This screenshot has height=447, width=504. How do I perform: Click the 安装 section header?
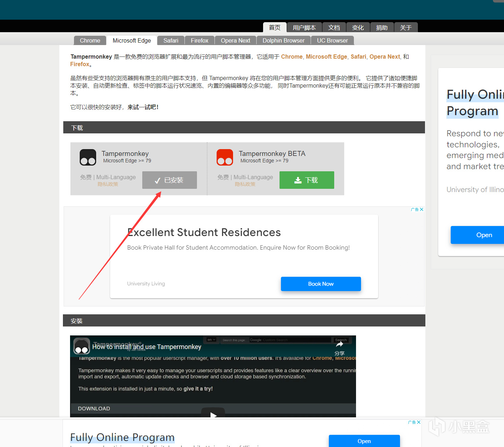[244, 321]
